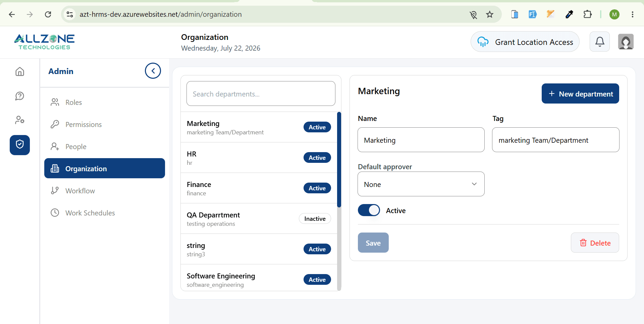Click the Delete button label
This screenshot has width=644, height=324.
(x=600, y=243)
